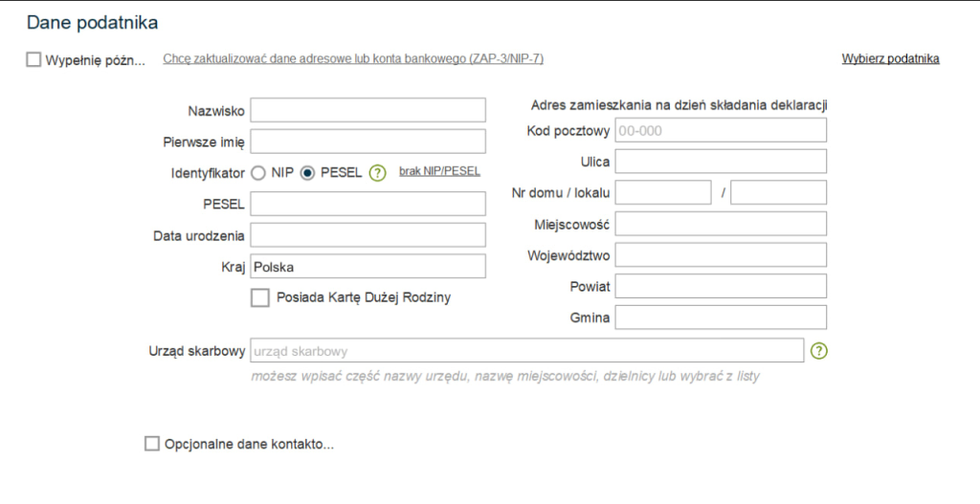Click into the Ulica text field
Screen dimensions: 980x504
click(x=721, y=162)
